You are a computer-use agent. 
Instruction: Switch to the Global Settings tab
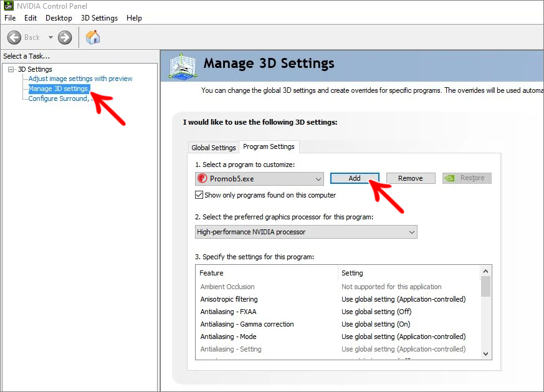pyautogui.click(x=213, y=148)
